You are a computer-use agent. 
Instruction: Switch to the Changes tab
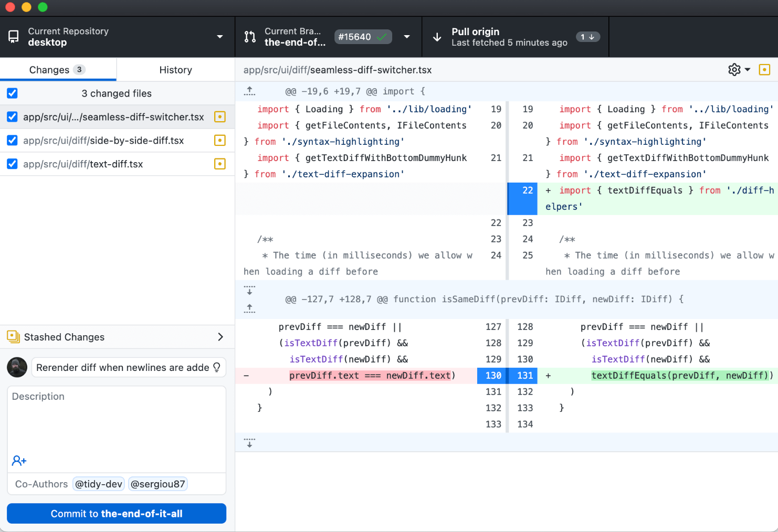tap(58, 70)
